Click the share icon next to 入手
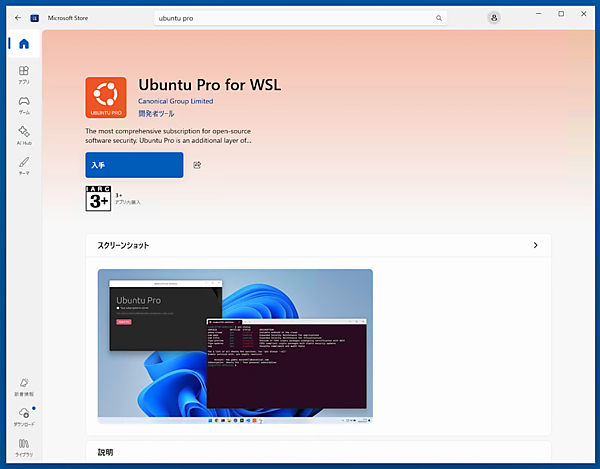 (197, 165)
